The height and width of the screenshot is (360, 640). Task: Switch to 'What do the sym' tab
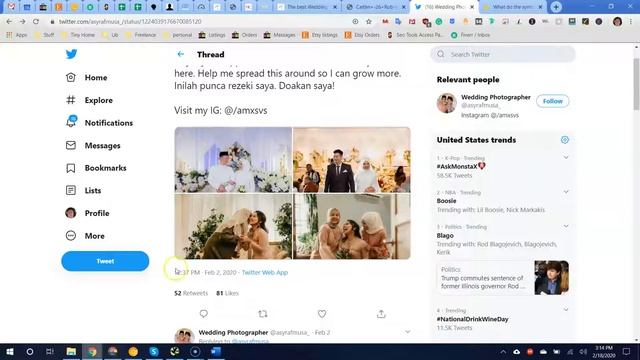click(x=513, y=7)
